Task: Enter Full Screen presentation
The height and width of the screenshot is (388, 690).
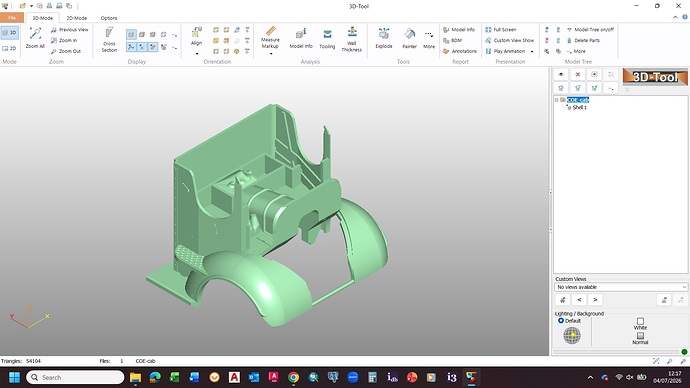Action: point(501,29)
